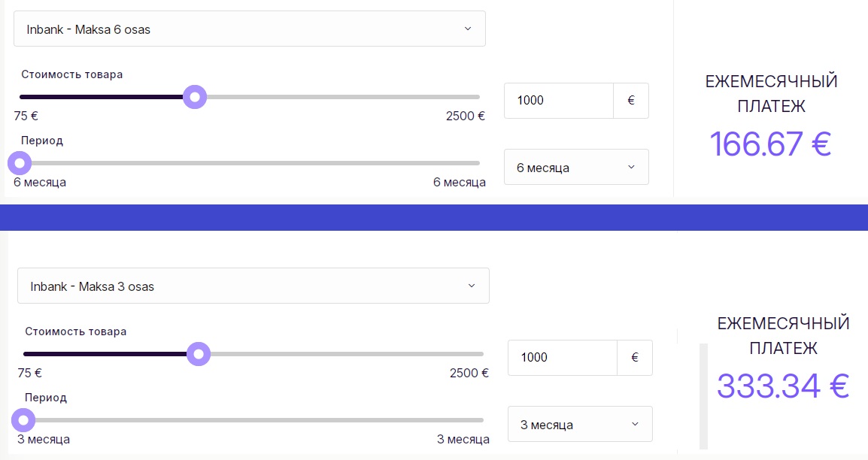The height and width of the screenshot is (460, 868).
Task: Click the "ЕЖЕМЕСЯЧНЫЙ ПЛАТЕЖ" heading above 166.67 €
Action: [771, 94]
